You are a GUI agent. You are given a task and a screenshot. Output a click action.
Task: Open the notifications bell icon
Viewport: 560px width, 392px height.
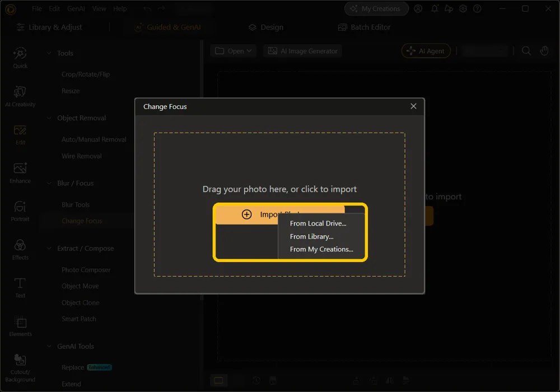(435, 8)
